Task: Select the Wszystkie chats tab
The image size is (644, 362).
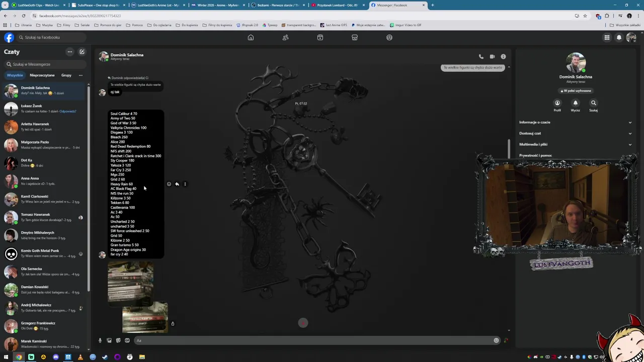Action: [15, 75]
